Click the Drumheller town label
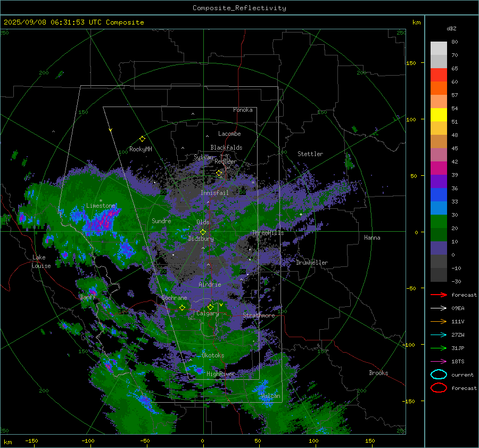Viewport: 479px width, 448px height. [312, 263]
